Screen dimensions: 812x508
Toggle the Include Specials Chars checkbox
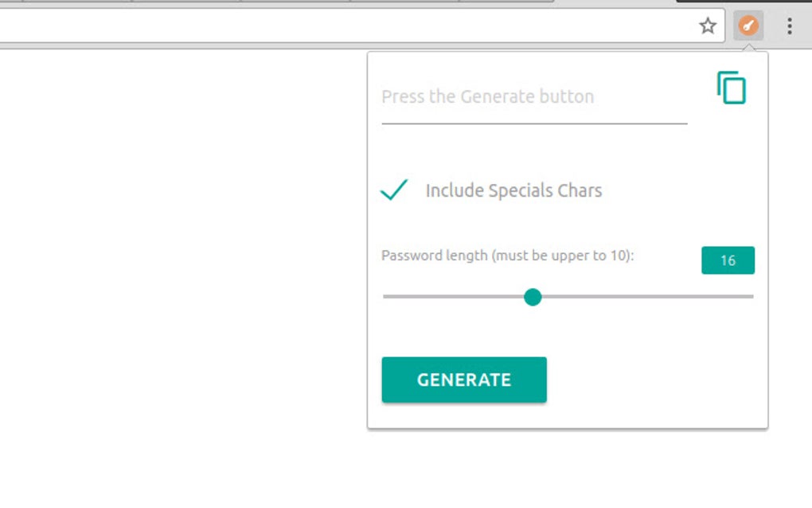(x=393, y=190)
